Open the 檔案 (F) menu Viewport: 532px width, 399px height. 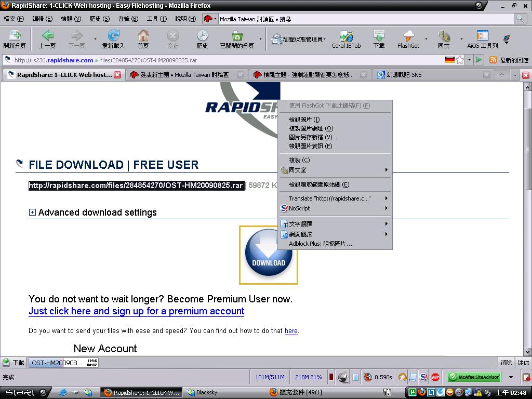pyautogui.click(x=14, y=19)
